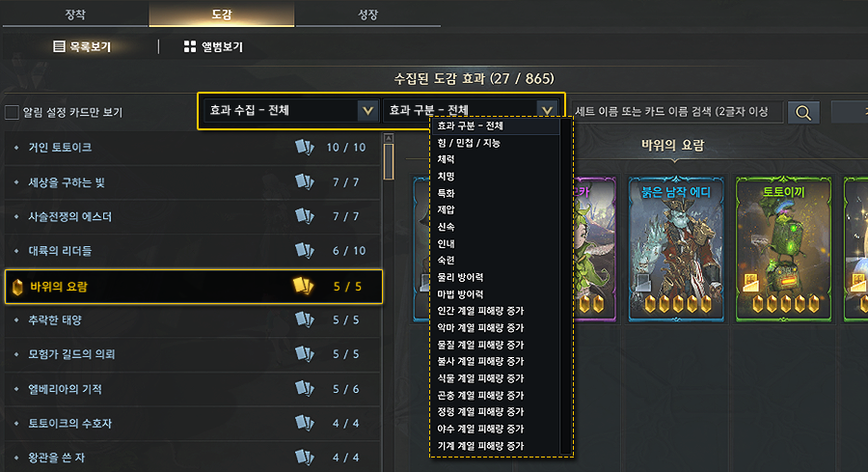Click the gold card icon for 바위의 요람
Screen dimensions: 868x472
coord(304,286)
